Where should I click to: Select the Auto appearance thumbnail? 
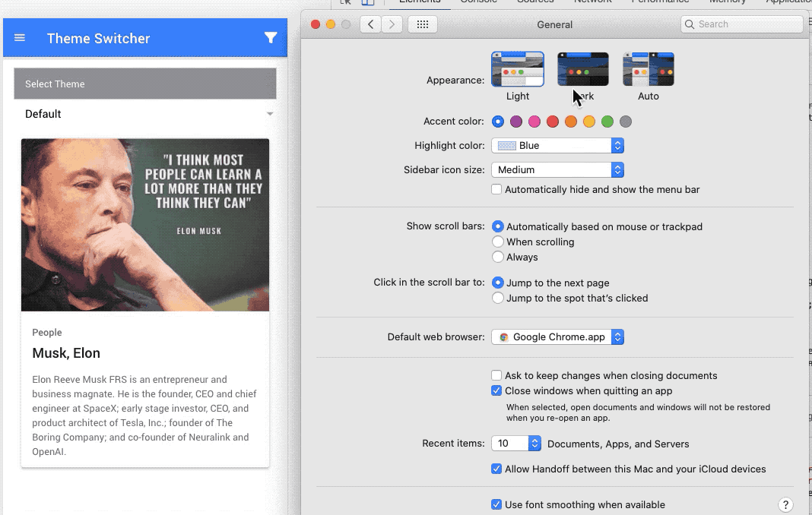pyautogui.click(x=649, y=69)
